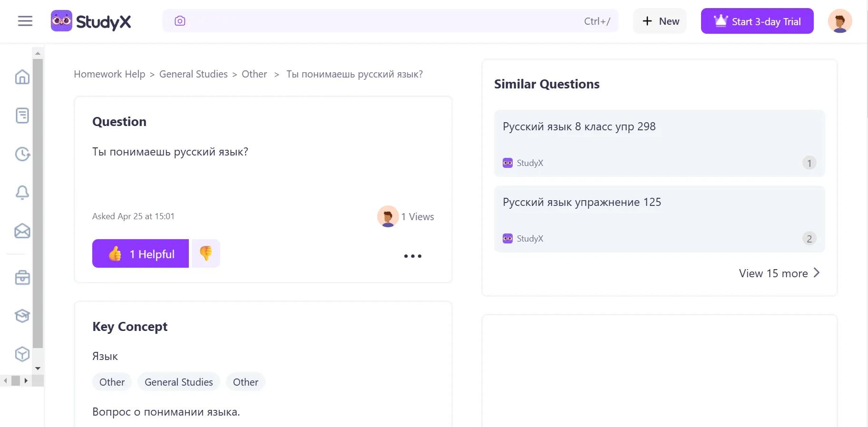Open the user profile avatar menu
This screenshot has width=868, height=427.
click(839, 21)
